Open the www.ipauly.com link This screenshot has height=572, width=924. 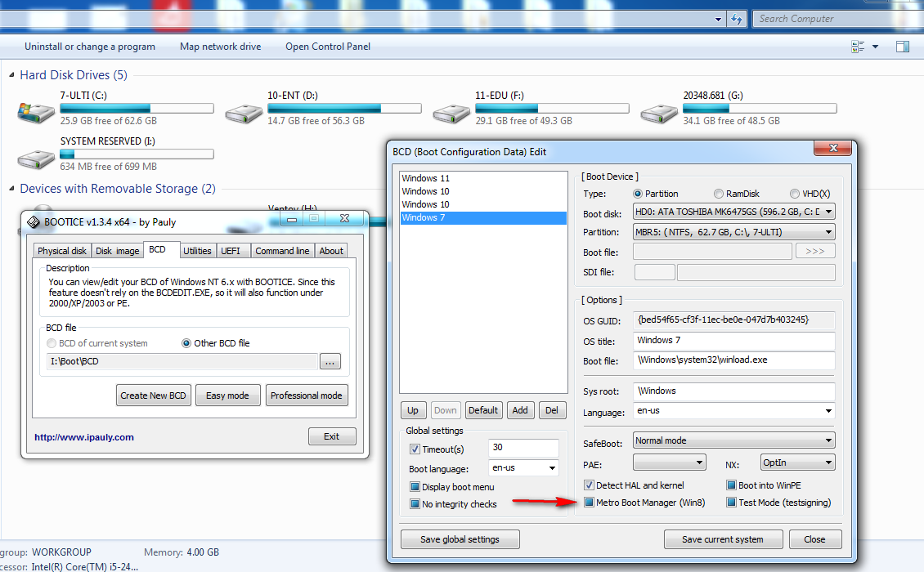tap(84, 437)
